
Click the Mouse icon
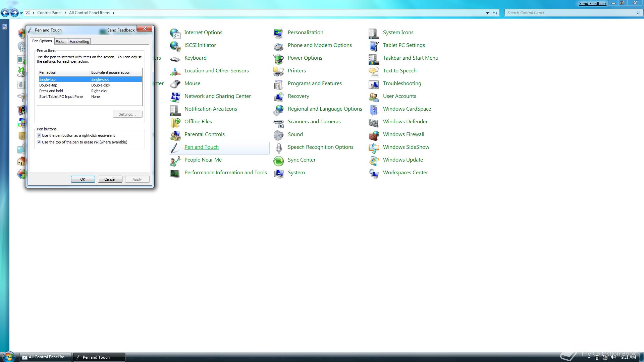point(175,84)
